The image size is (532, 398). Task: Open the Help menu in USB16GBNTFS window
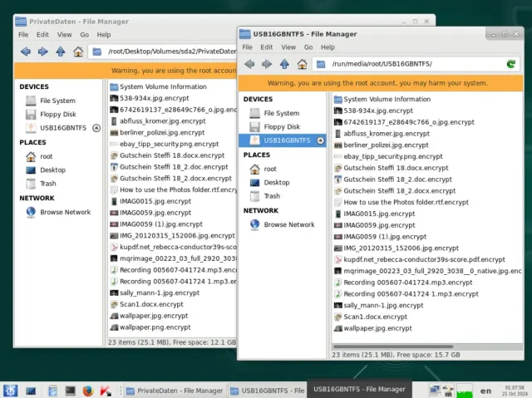tap(328, 47)
